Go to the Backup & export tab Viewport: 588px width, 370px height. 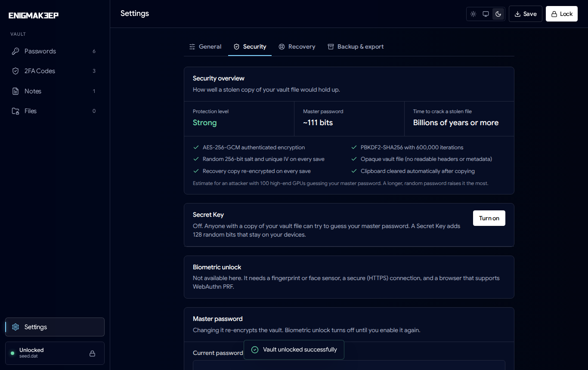356,46
